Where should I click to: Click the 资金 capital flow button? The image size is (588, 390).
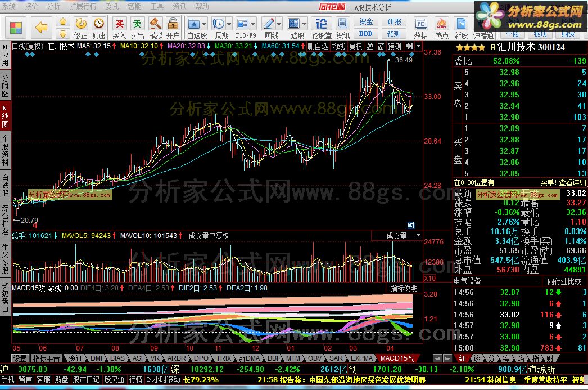366,21
